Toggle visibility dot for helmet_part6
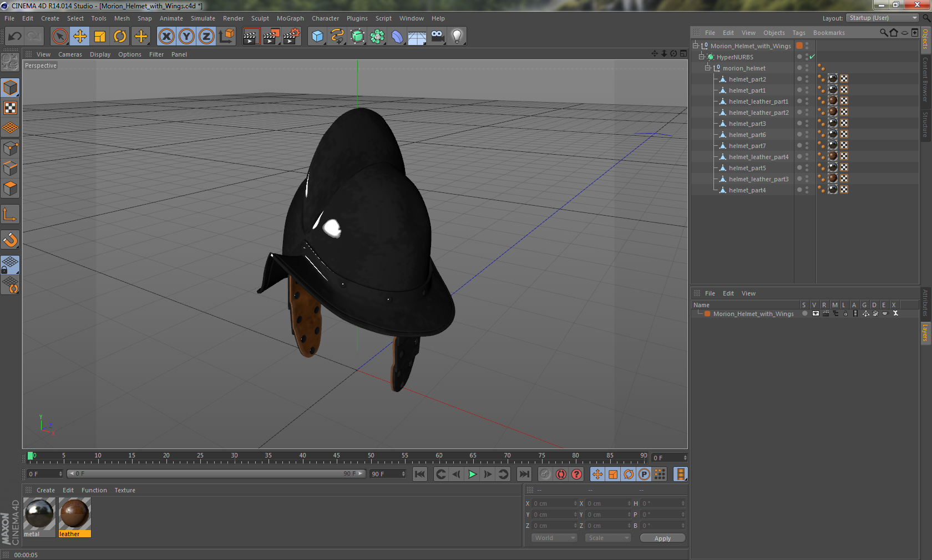Screen dimensions: 932x560 tap(799, 134)
